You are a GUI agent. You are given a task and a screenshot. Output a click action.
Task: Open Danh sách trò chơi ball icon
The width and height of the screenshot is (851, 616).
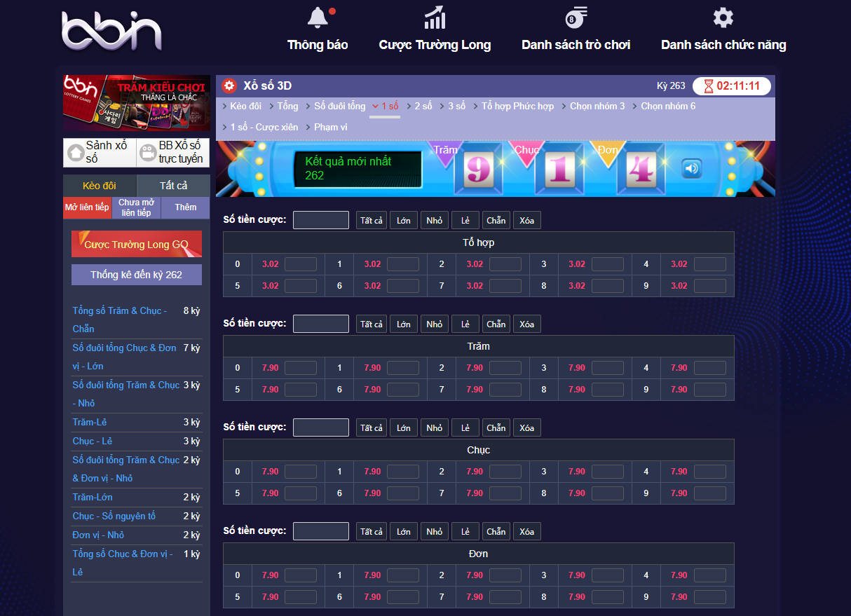[576, 18]
